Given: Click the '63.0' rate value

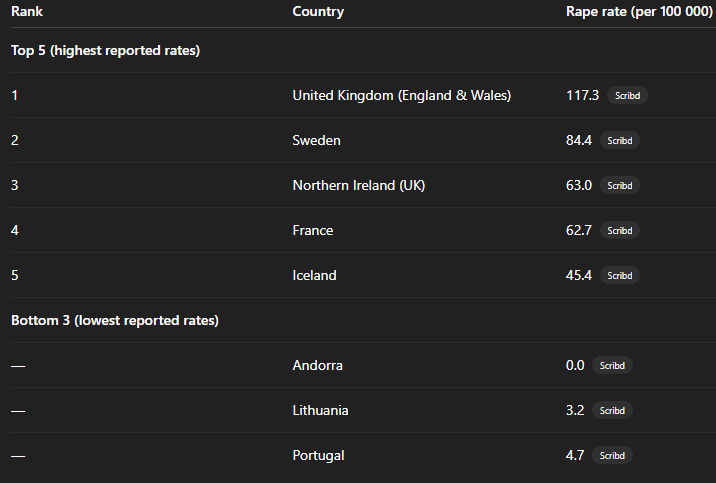Looking at the screenshot, I should 579,185.
